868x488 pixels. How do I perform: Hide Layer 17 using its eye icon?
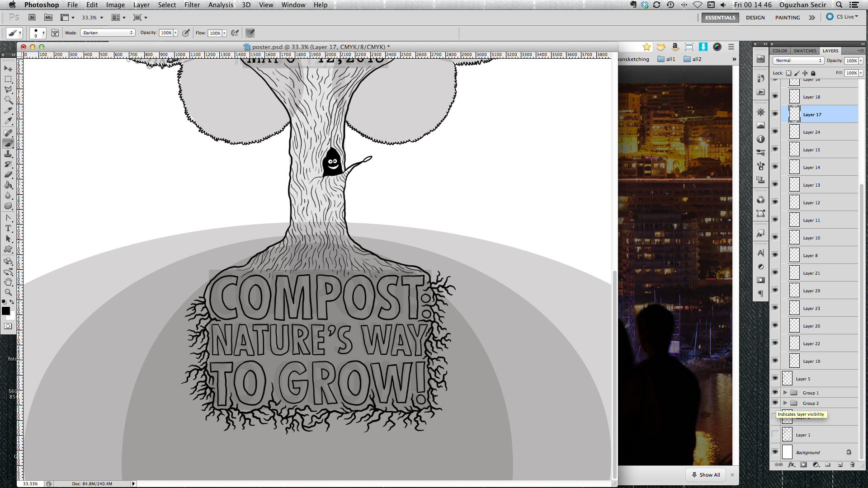pyautogui.click(x=775, y=114)
